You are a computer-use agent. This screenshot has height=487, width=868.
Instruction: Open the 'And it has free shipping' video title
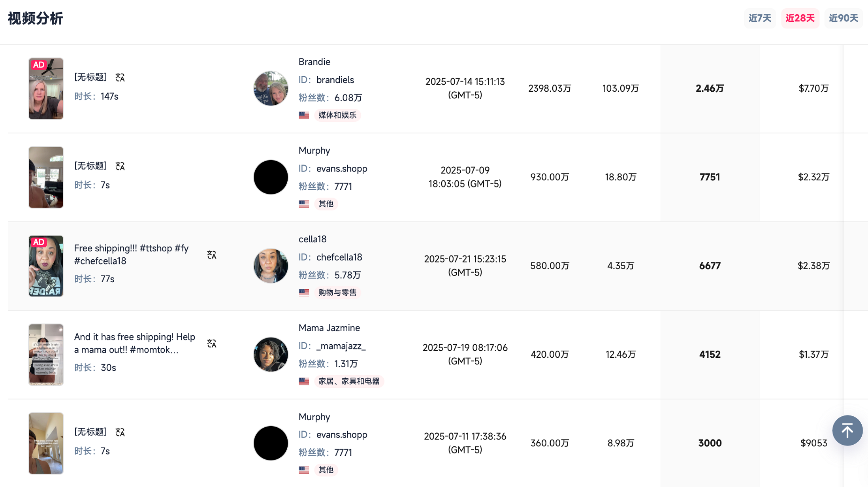tap(134, 343)
